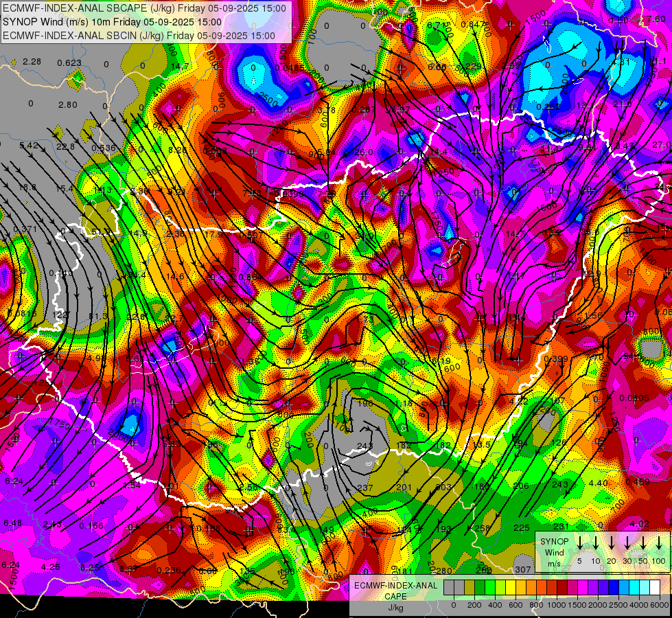Click the 'SYNOP' wind legend label

554,541
